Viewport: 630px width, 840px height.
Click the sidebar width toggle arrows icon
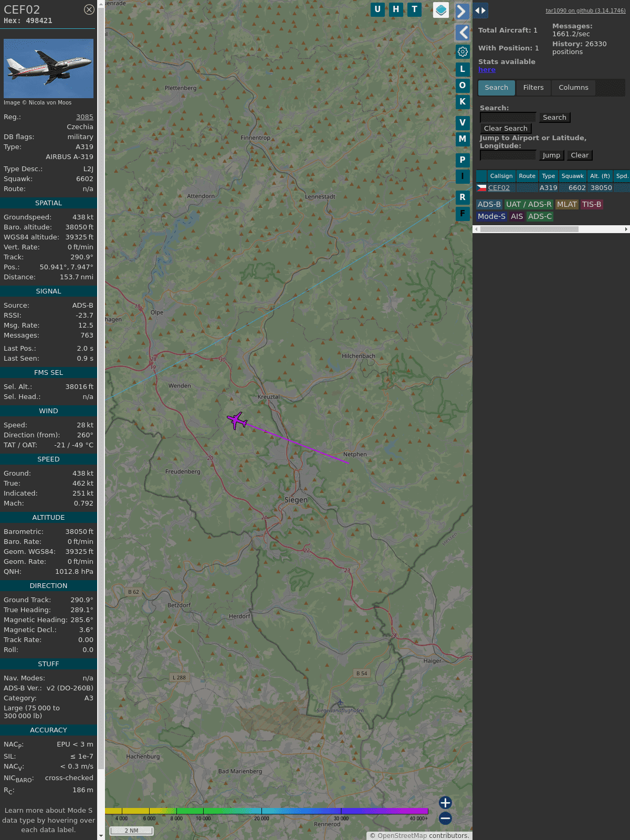pos(480,10)
